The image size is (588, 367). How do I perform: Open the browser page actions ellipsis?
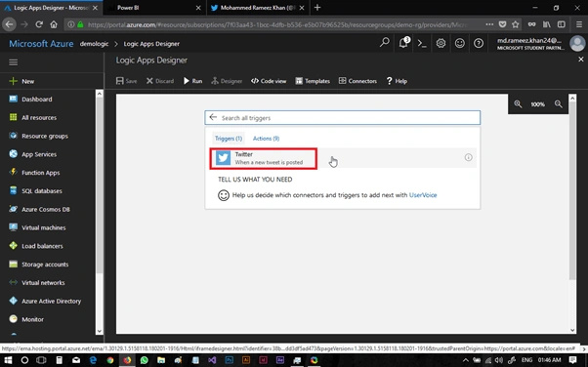click(489, 24)
